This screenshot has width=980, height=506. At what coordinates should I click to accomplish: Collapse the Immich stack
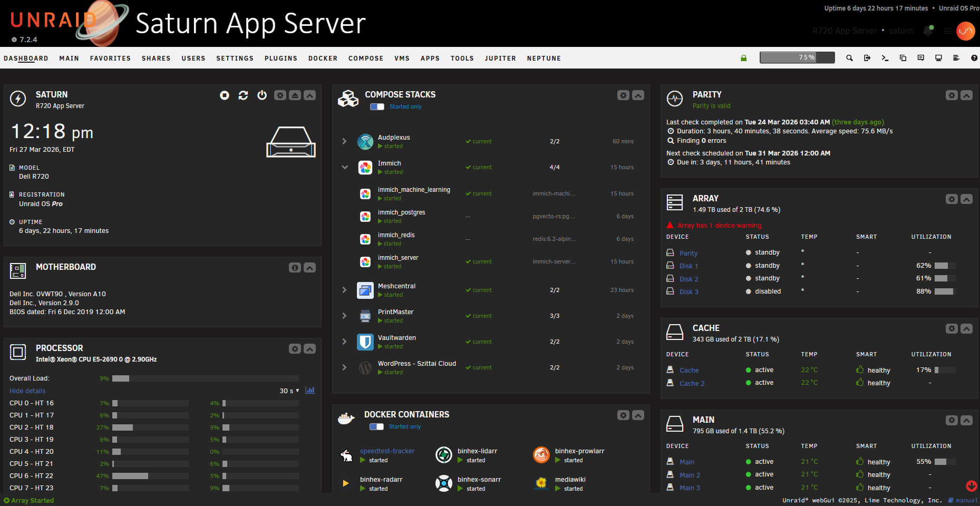[x=344, y=167]
